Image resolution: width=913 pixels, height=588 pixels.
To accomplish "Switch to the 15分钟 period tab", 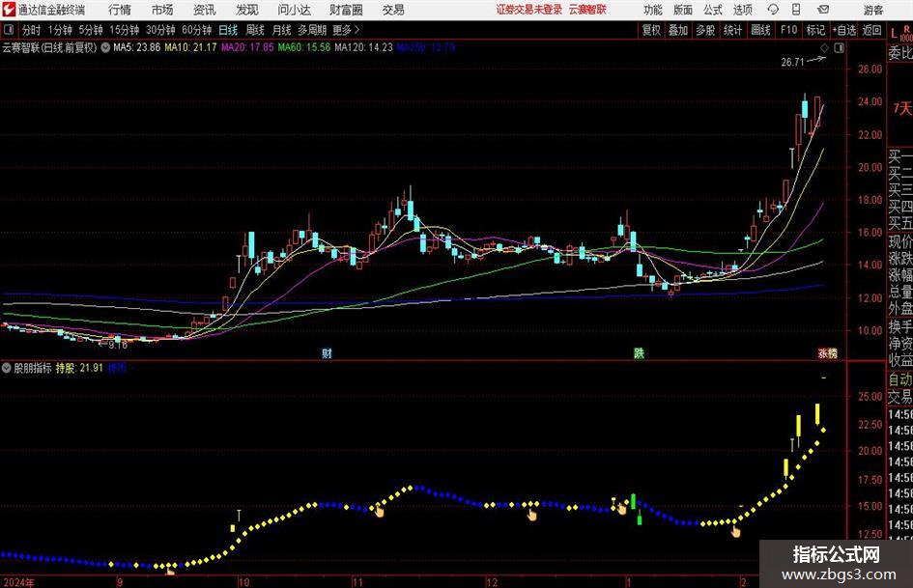I will click(x=124, y=30).
